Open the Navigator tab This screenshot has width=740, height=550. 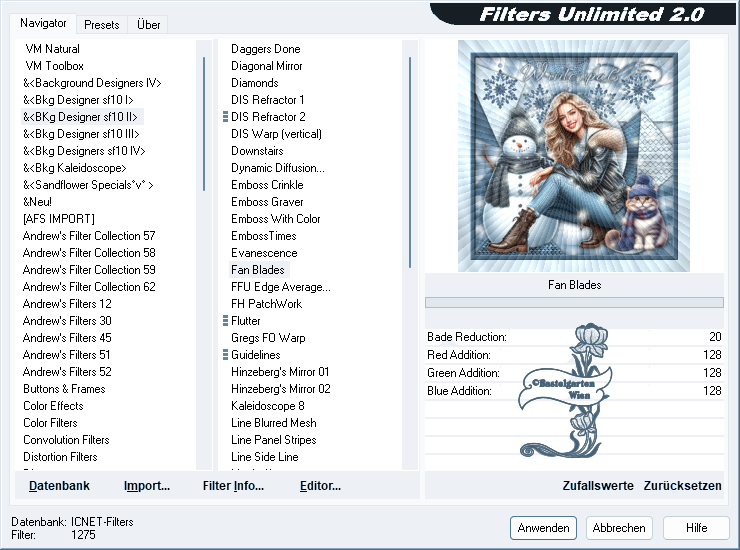coord(43,24)
